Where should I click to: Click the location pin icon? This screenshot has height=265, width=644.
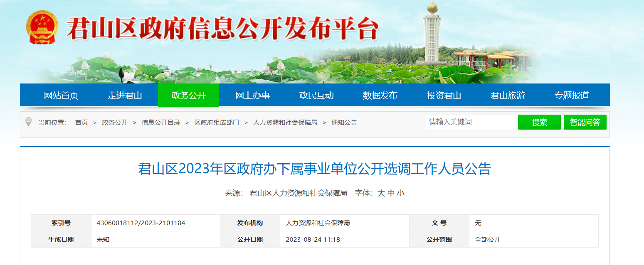28,122
